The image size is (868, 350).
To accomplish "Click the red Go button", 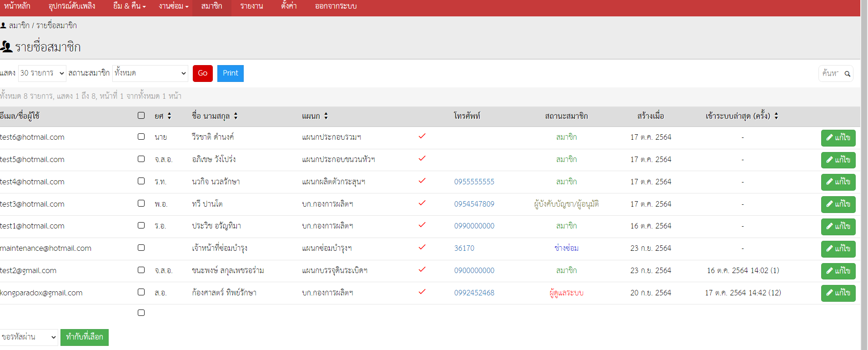I will 203,73.
